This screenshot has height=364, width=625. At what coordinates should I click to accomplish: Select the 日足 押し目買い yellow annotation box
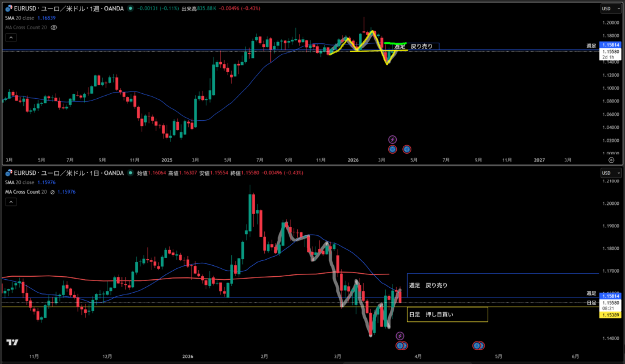point(447,315)
